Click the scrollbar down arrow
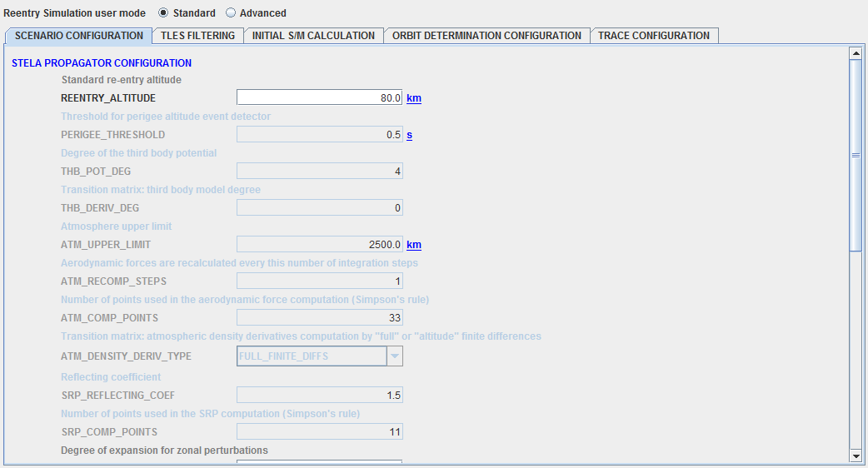868x468 pixels. (x=855, y=456)
